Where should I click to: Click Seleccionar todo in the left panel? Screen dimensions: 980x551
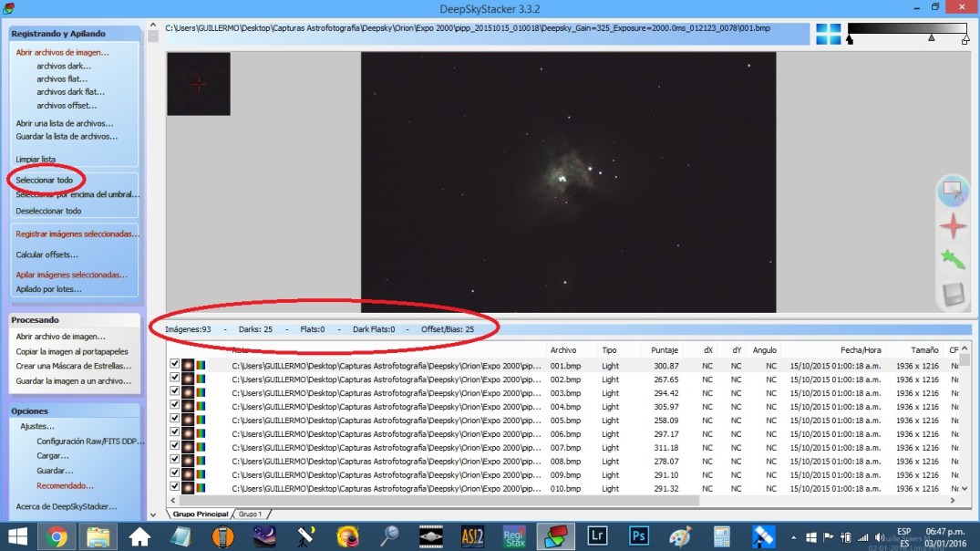(43, 180)
